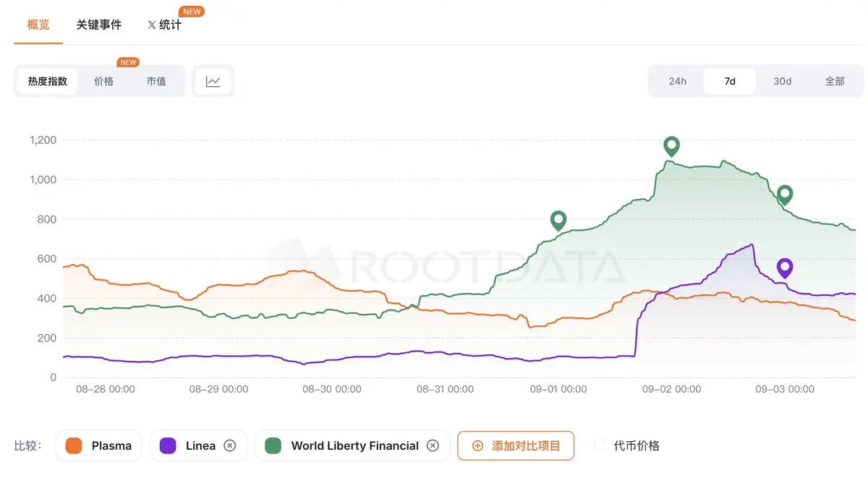Select the 价格 metric
The image size is (868, 478).
pyautogui.click(x=104, y=81)
